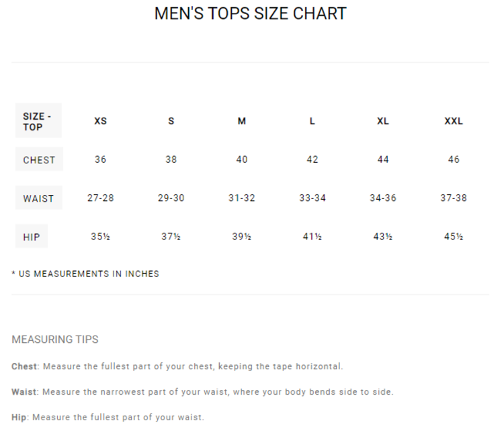Click hip value 45½ for size XXL
The width and height of the screenshot is (504, 431).
point(454,237)
